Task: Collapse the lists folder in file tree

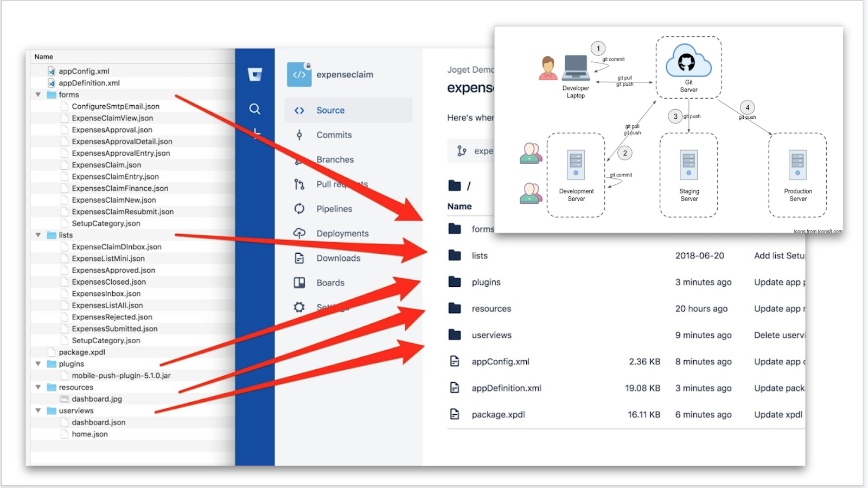Action: click(x=38, y=235)
